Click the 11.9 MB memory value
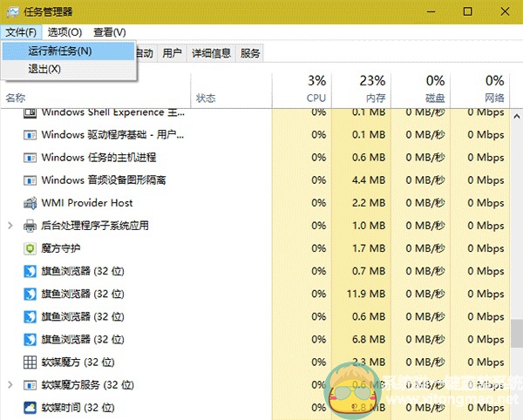The image size is (523, 420). [x=366, y=294]
